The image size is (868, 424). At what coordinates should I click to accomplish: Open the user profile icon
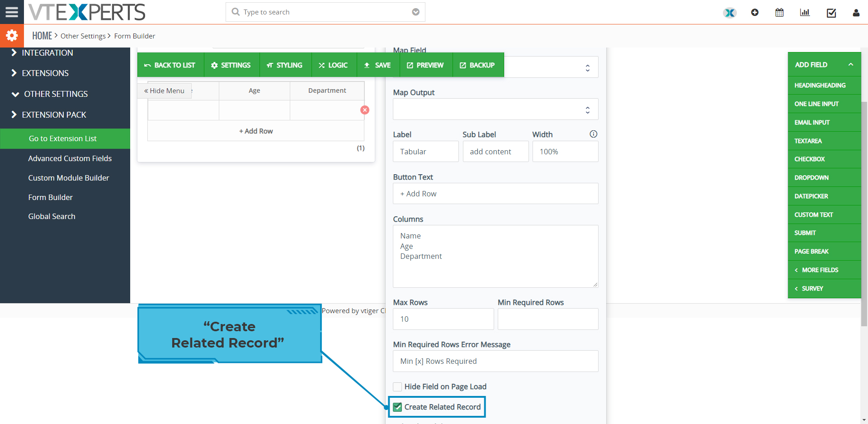pos(856,13)
